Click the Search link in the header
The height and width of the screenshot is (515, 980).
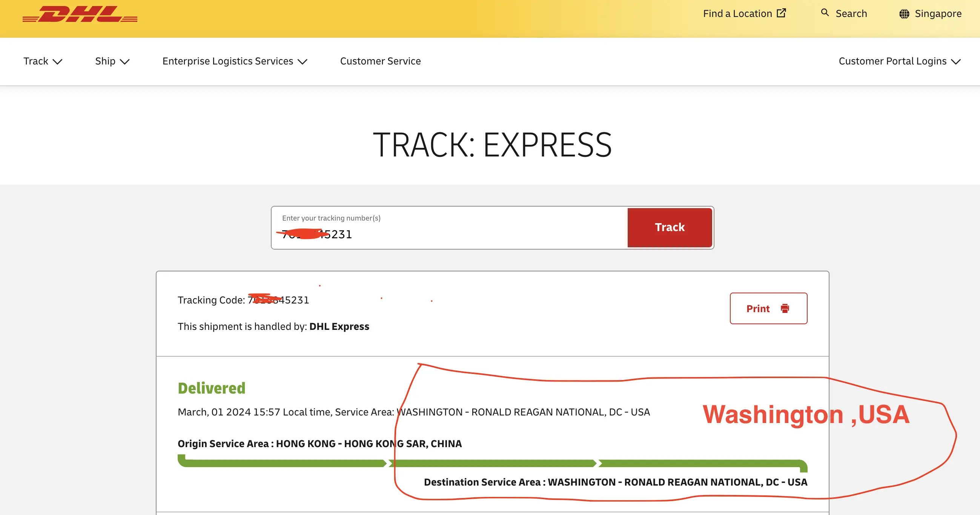click(x=851, y=14)
